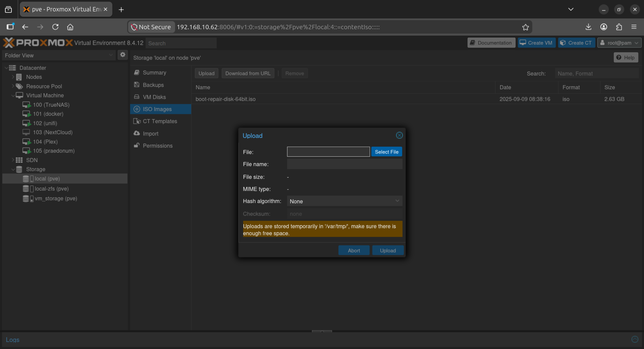The height and width of the screenshot is (349, 644).
Task: Select boot-repair-disk-64bit.iso row
Action: tap(417, 99)
